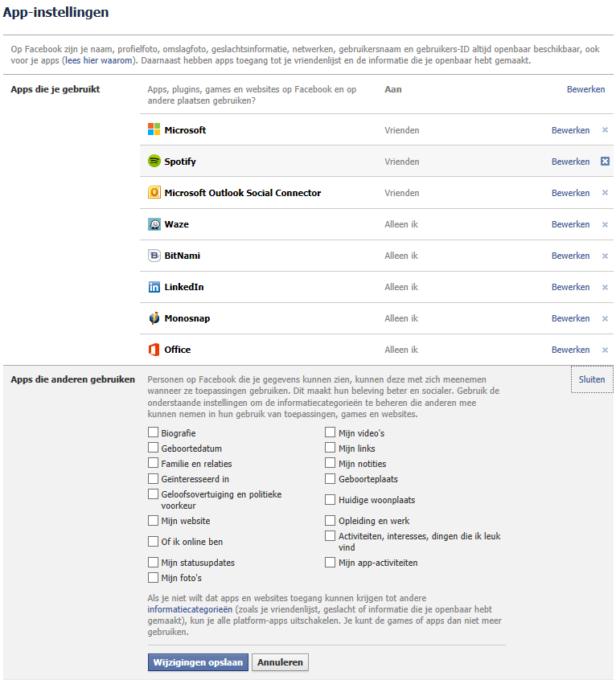Remove the Waze app with its X
616x680 pixels.
605,224
